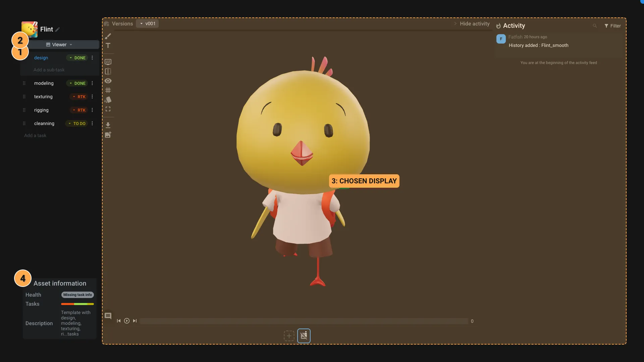644x362 pixels.
Task: Expand the Versions dropdown selector
Action: (x=147, y=23)
